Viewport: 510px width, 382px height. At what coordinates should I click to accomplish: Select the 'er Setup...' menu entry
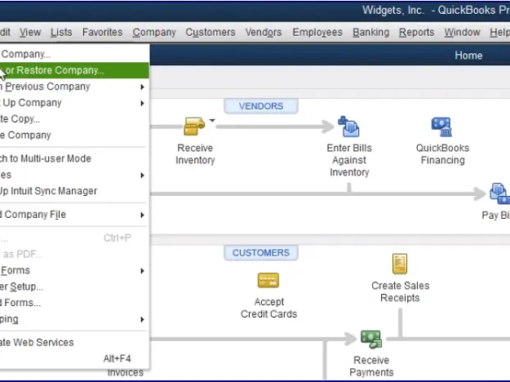[x=74, y=287]
